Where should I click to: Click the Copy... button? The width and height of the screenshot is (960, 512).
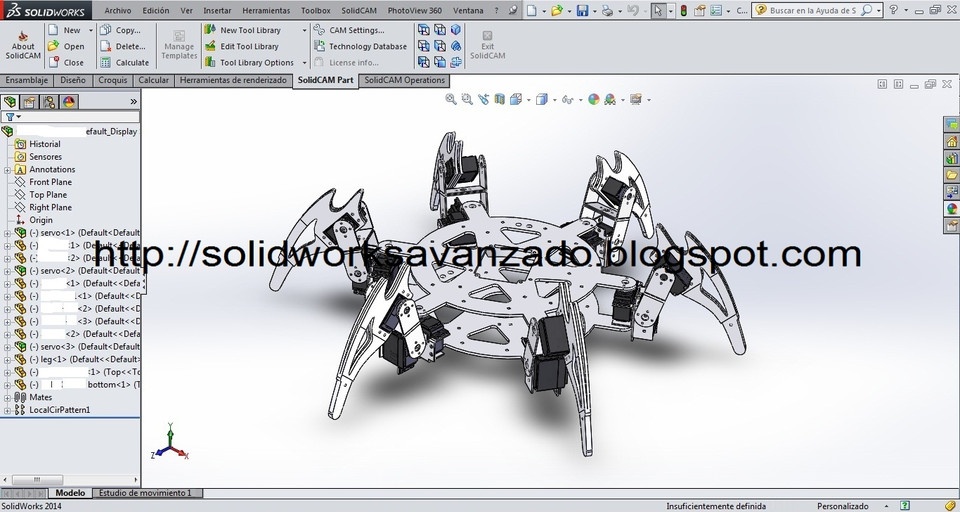click(x=121, y=30)
